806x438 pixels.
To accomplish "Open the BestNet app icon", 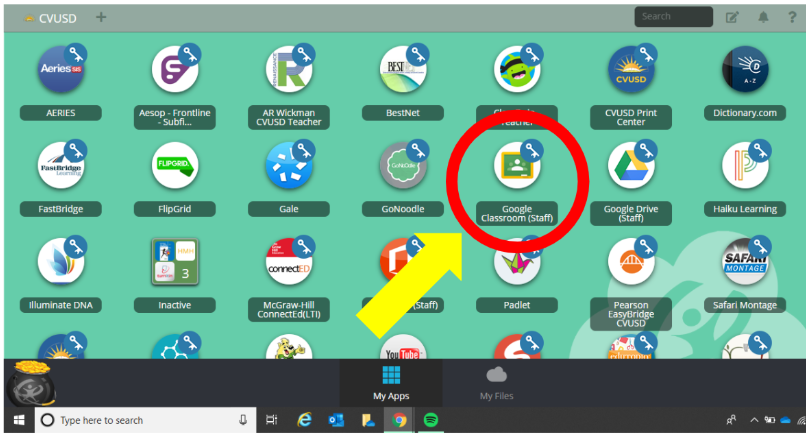I will click(x=403, y=69).
